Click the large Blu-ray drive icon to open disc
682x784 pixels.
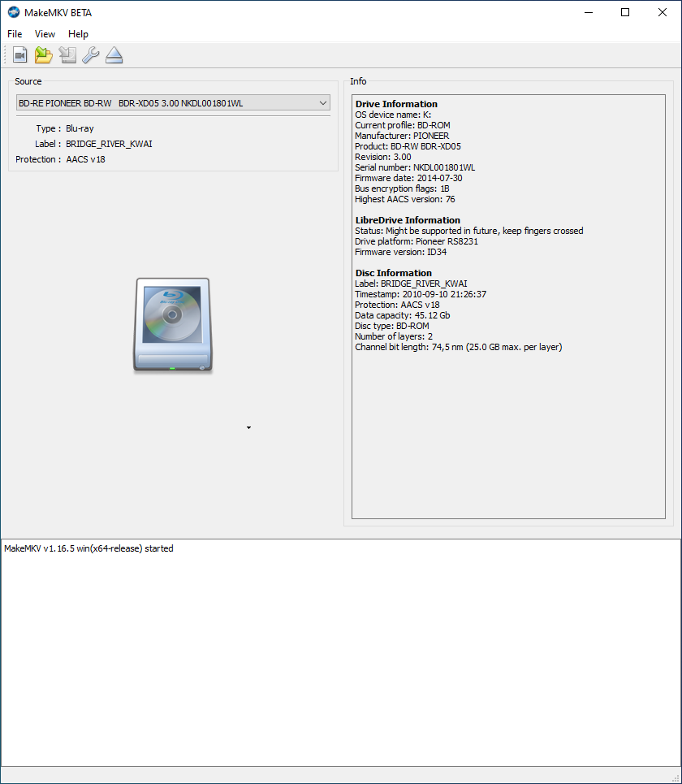pyautogui.click(x=172, y=325)
